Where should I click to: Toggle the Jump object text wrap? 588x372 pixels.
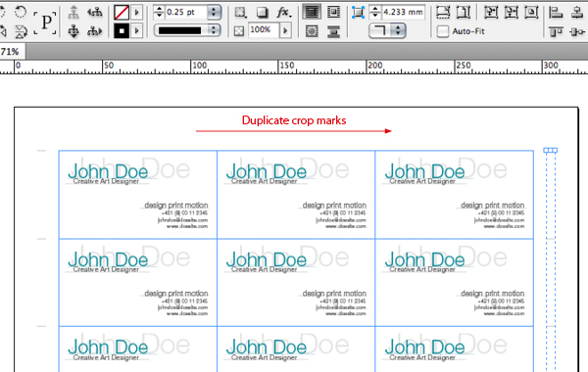(333, 31)
